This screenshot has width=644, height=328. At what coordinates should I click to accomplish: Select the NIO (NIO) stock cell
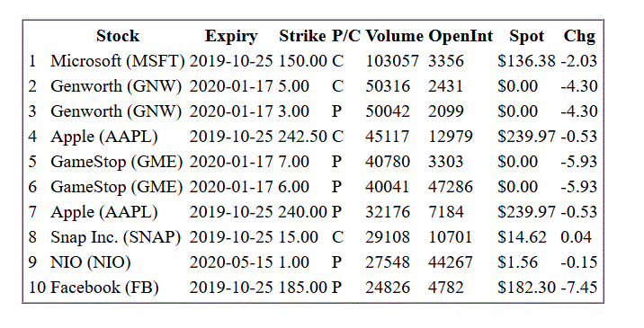(x=90, y=262)
